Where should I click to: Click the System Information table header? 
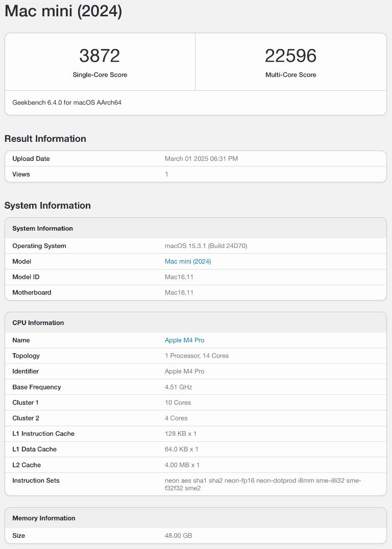pyautogui.click(x=42, y=229)
